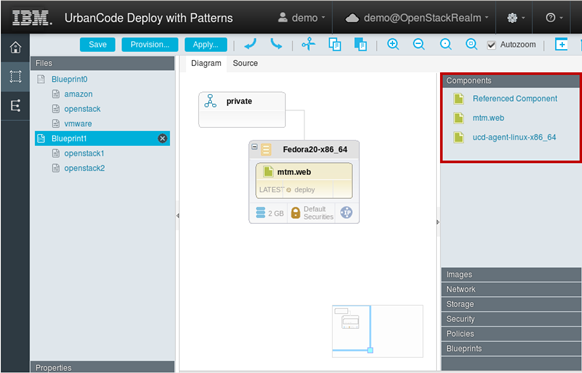Switch to the Diagram tab
The width and height of the screenshot is (582, 373).
pyautogui.click(x=206, y=63)
